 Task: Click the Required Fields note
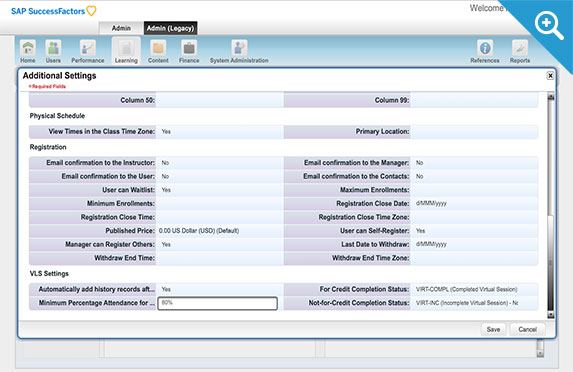[47, 87]
